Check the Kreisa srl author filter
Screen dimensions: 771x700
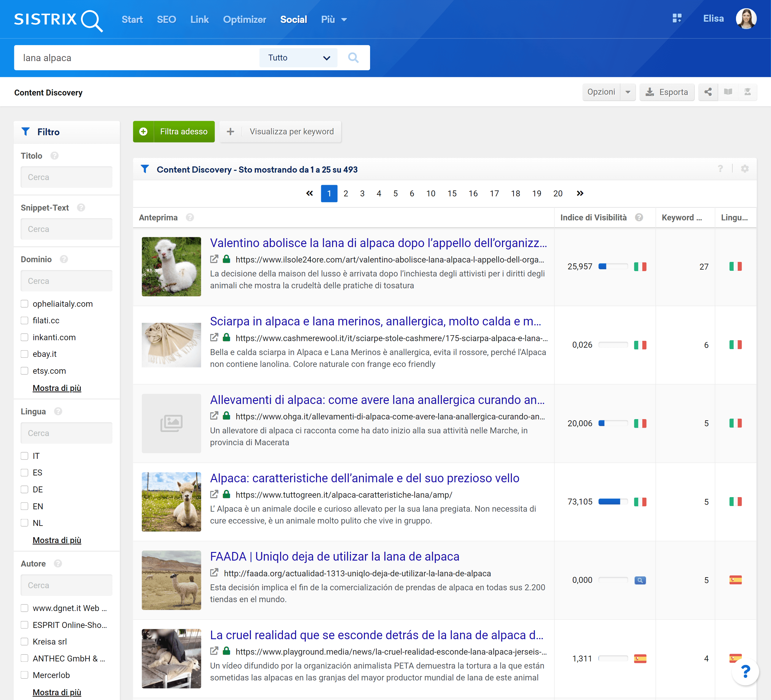[25, 642]
